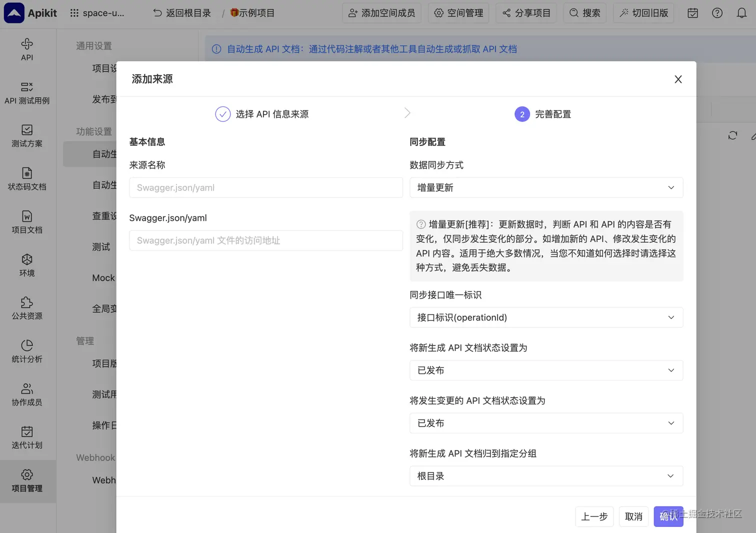Viewport: 756px width, 533px height.
Task: Click the 上一步 button
Action: (x=594, y=516)
